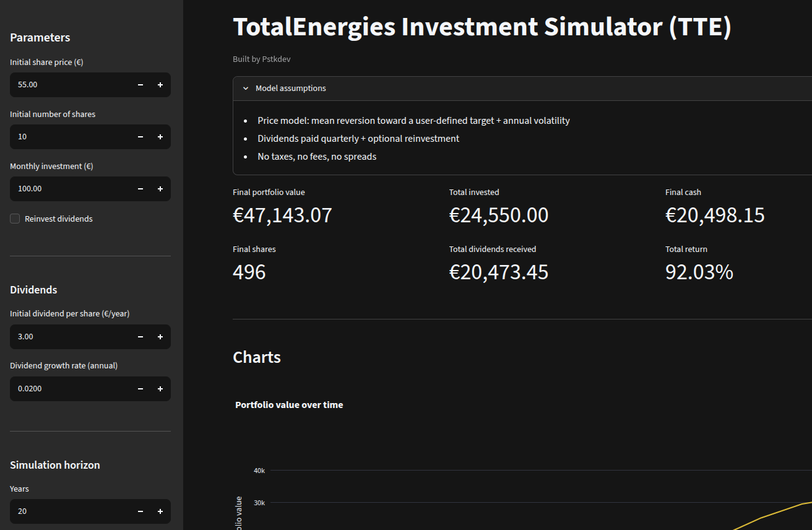Decrease the monthly investment amount
This screenshot has width=812, height=530.
(x=140, y=189)
